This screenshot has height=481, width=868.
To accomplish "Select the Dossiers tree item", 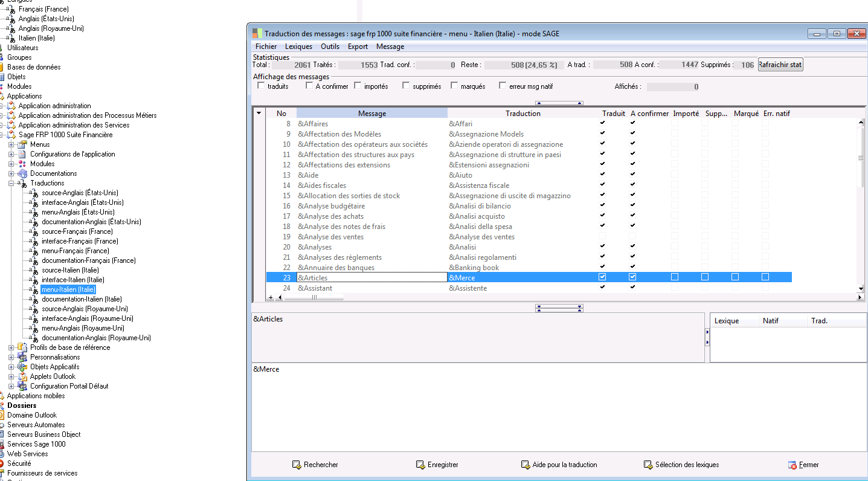I will point(22,405).
